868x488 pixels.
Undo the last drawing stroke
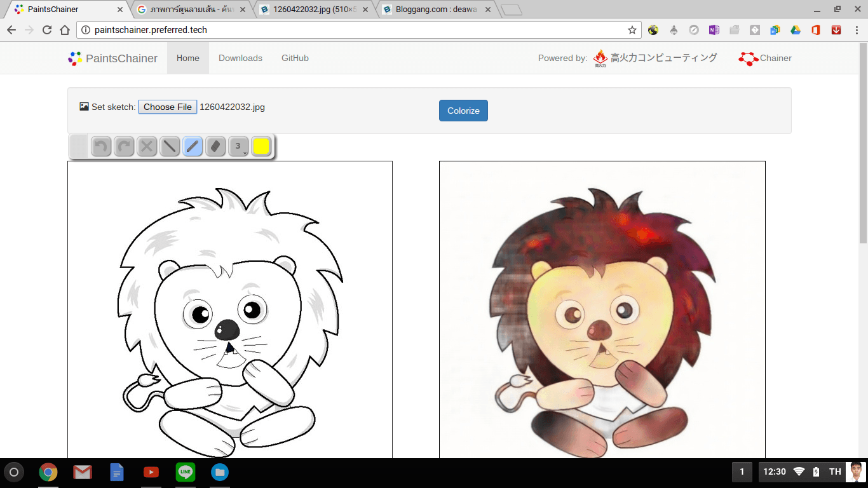click(101, 147)
